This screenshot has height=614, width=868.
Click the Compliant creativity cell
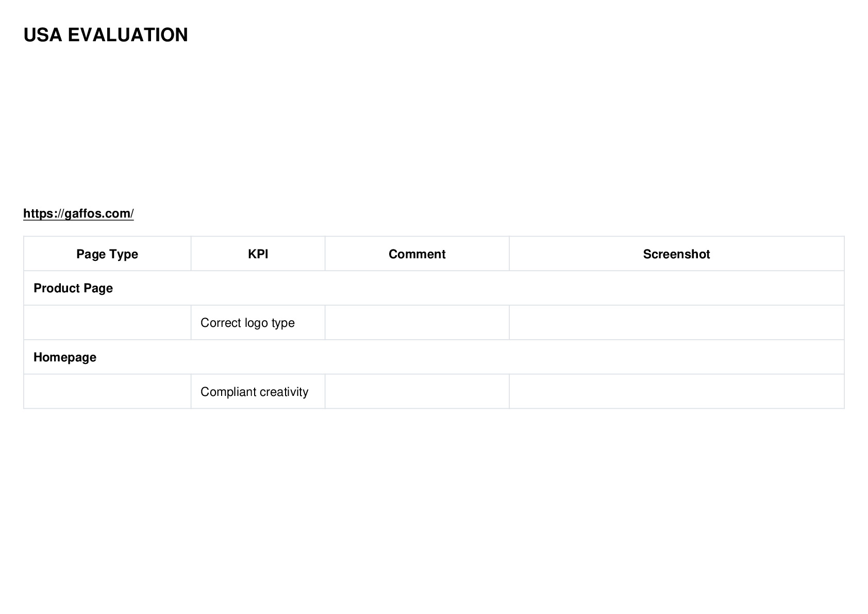pos(258,392)
